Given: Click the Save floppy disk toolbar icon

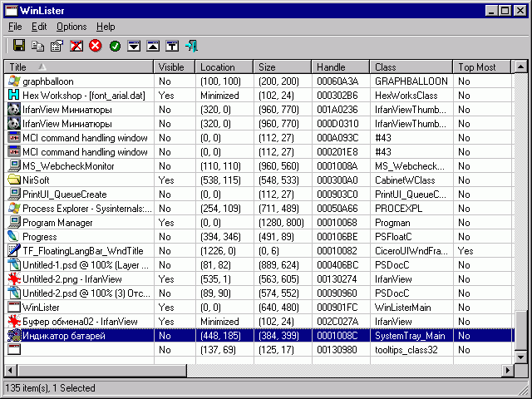Looking at the screenshot, I should pyautogui.click(x=18, y=46).
